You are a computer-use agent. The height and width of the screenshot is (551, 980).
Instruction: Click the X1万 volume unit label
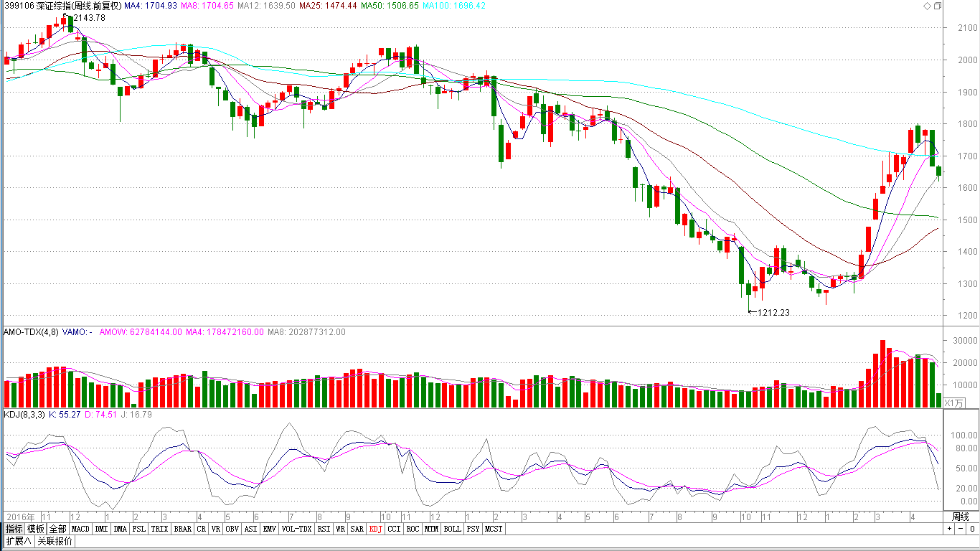(x=954, y=403)
